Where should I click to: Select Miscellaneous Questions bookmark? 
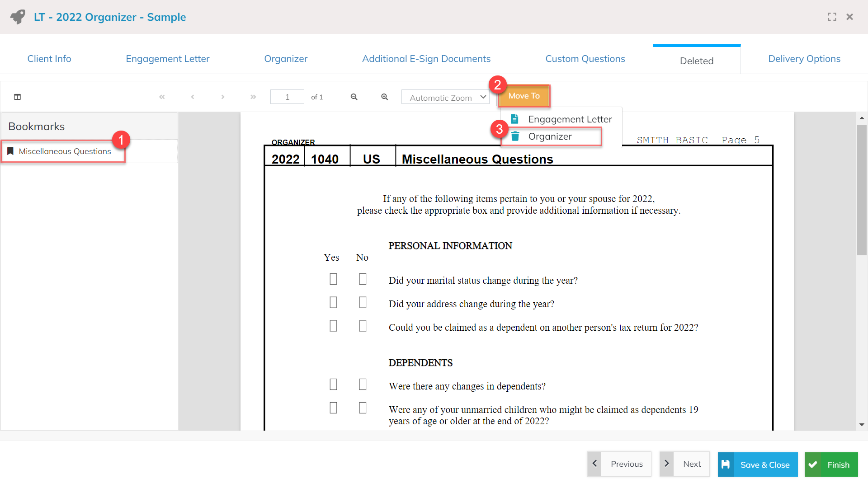pyautogui.click(x=65, y=151)
